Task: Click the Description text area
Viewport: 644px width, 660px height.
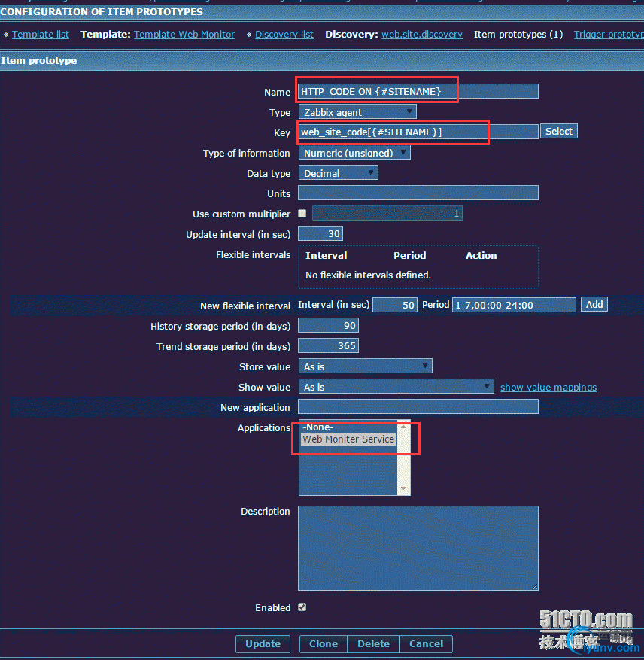Action: [x=418, y=548]
